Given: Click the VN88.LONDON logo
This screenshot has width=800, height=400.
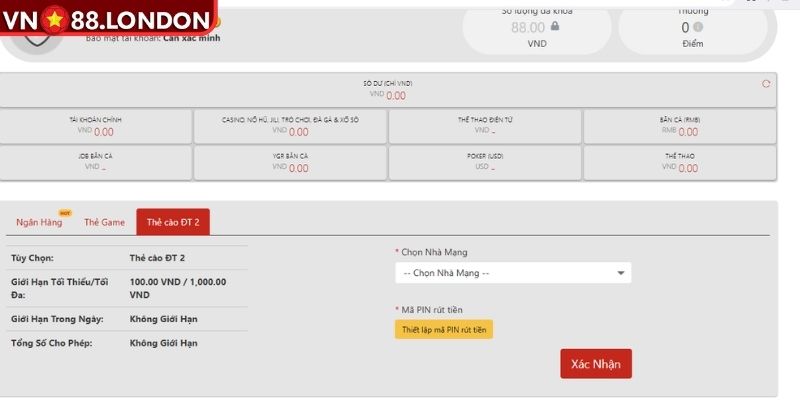Looking at the screenshot, I should 108,19.
